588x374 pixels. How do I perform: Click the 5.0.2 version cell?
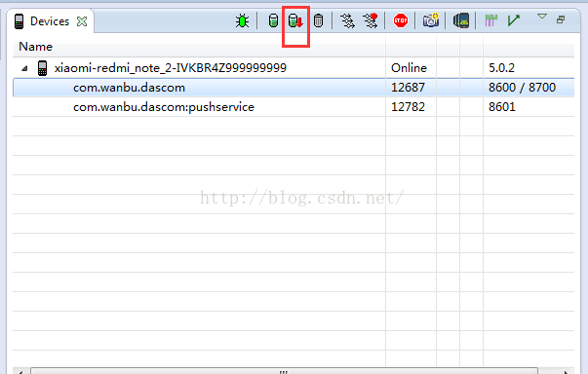pos(501,68)
